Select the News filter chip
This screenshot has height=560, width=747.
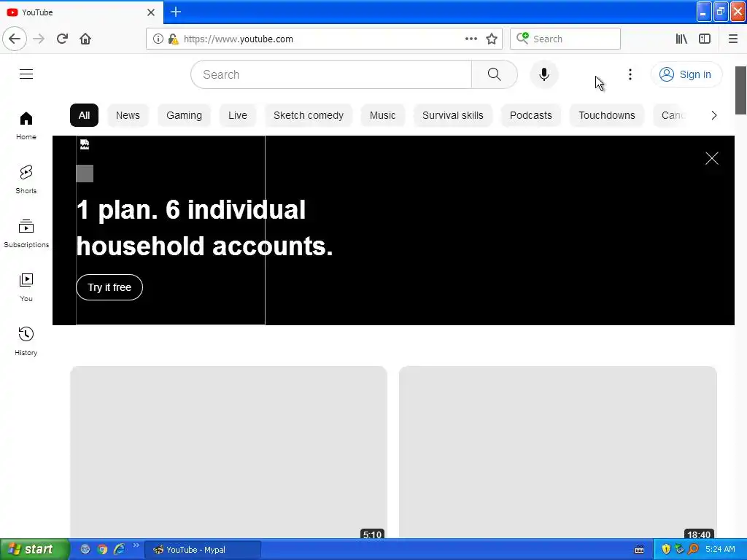(128, 115)
